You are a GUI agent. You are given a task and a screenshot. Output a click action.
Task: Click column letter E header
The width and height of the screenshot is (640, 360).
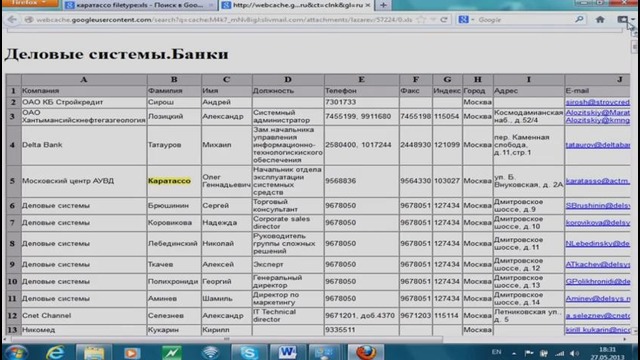coord(361,80)
